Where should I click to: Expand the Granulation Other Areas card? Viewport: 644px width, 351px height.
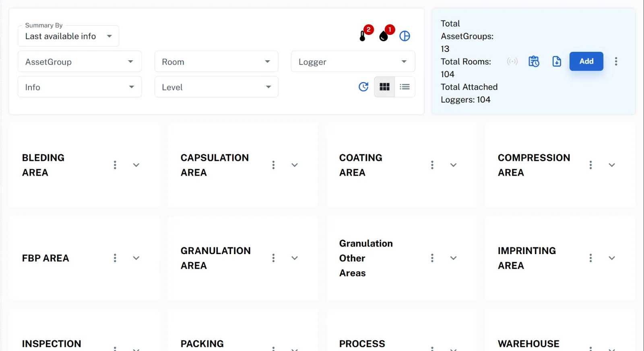click(x=453, y=258)
